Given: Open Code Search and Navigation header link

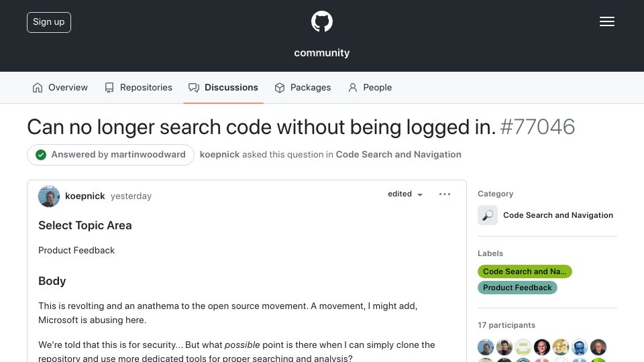Looking at the screenshot, I should pyautogui.click(x=398, y=155).
